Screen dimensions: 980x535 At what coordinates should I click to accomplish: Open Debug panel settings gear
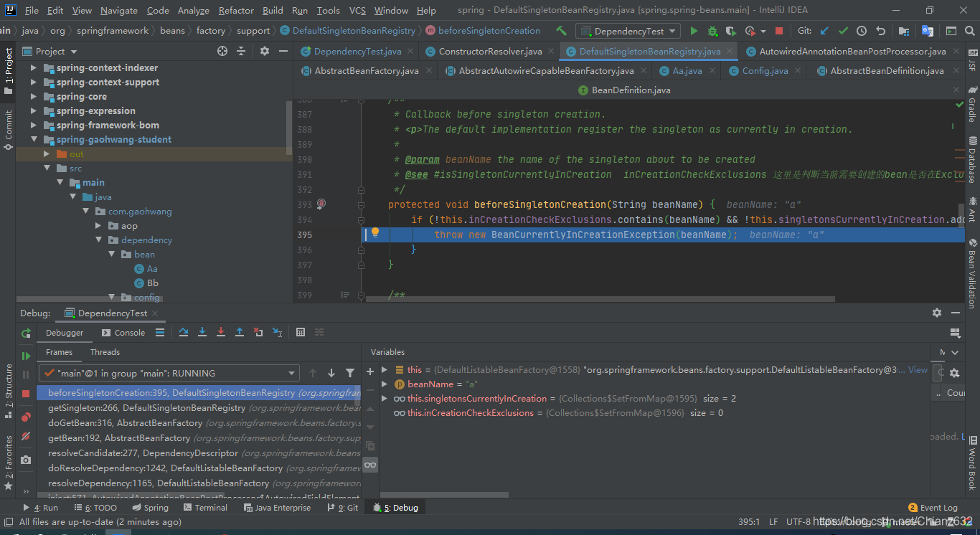pos(937,313)
